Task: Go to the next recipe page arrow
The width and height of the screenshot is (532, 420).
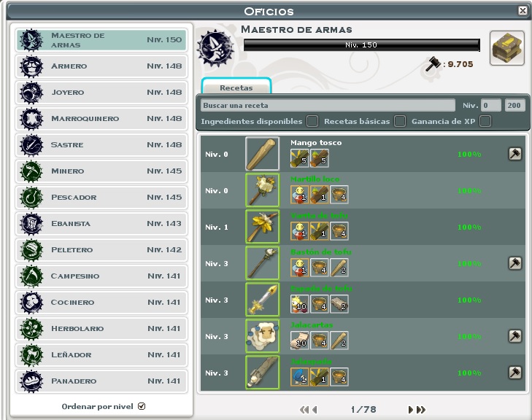Action: coord(411,410)
